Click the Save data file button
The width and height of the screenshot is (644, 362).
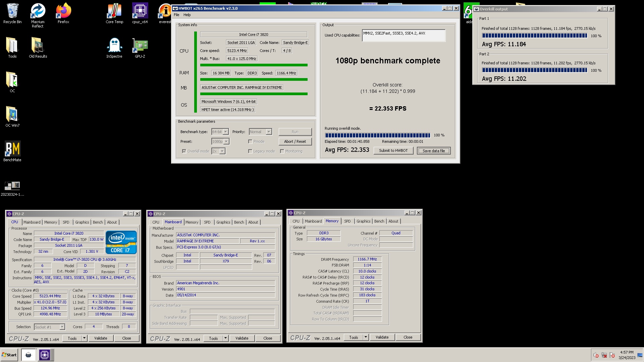(434, 151)
